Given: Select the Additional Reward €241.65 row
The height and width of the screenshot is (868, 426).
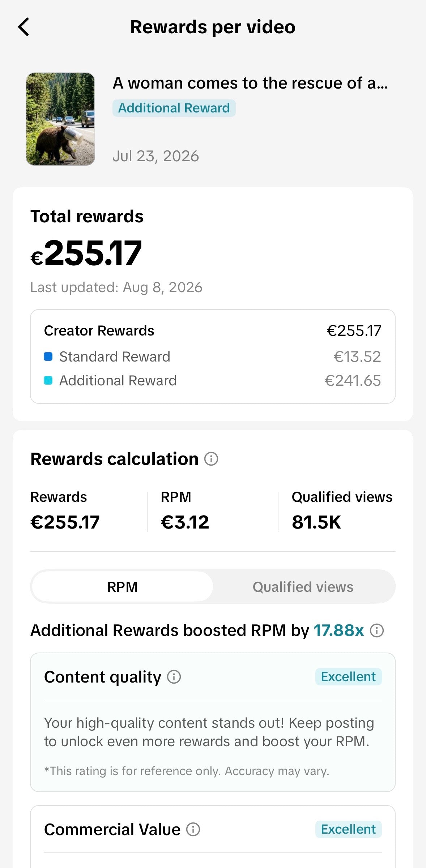Looking at the screenshot, I should tap(213, 381).
